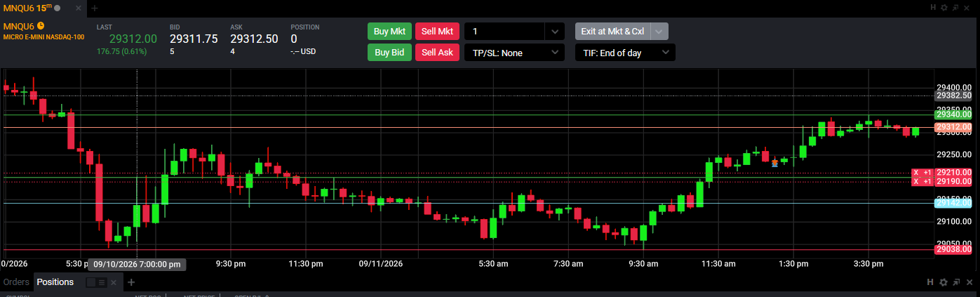This screenshot has height=297, width=980.
Task: Close the Positions tab
Action: click(x=114, y=282)
